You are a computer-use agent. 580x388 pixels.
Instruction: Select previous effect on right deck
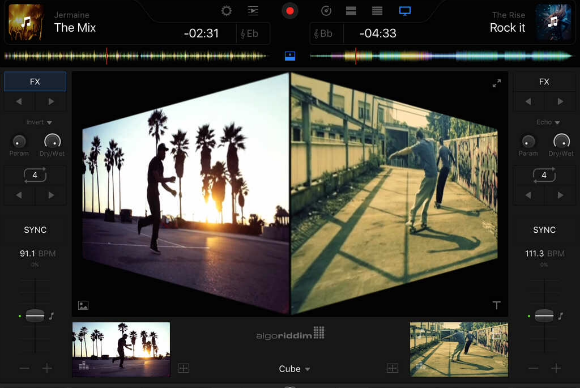click(x=528, y=101)
